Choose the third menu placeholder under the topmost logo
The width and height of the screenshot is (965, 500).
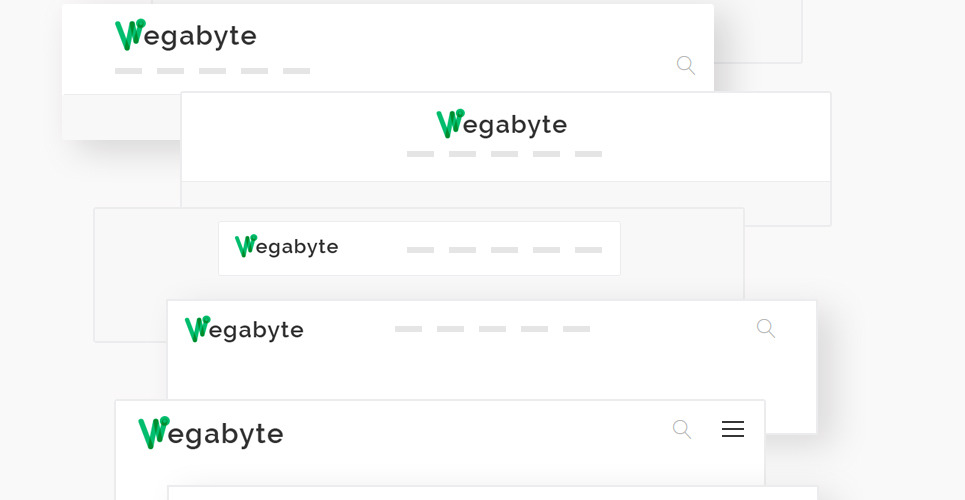click(x=212, y=71)
